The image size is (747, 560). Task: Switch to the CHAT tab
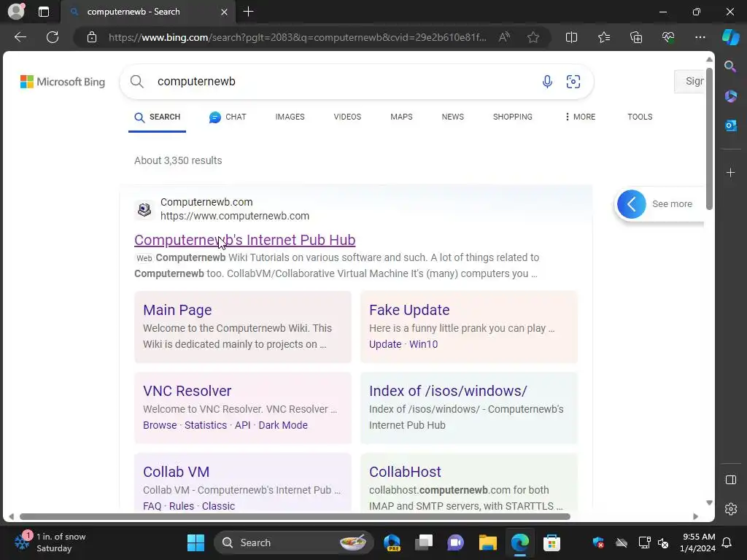pos(228,117)
